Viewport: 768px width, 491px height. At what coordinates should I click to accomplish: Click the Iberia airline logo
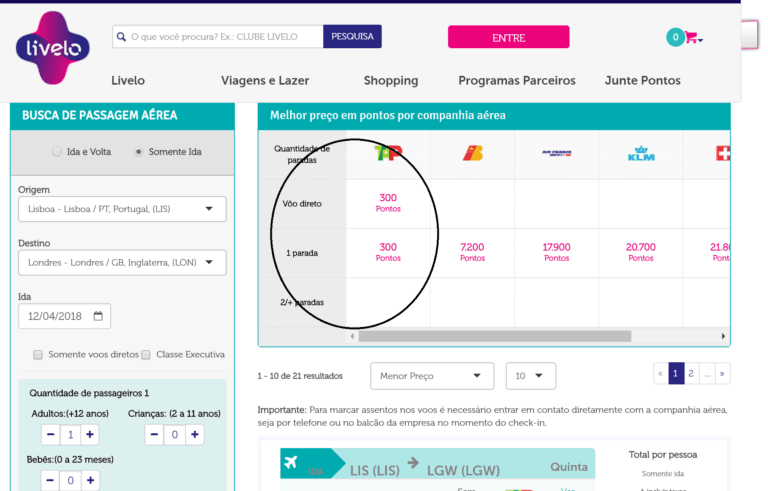(x=472, y=153)
